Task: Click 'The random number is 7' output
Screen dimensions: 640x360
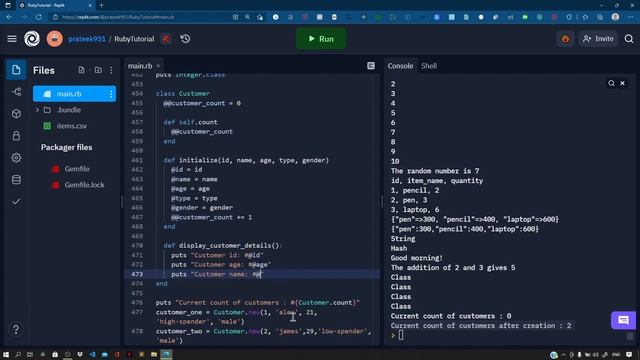Action: pos(435,171)
